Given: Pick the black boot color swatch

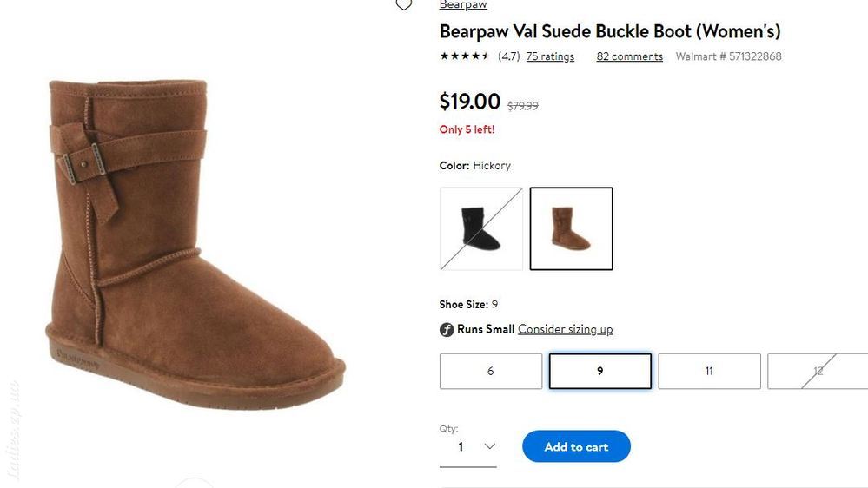Looking at the screenshot, I should [x=481, y=228].
